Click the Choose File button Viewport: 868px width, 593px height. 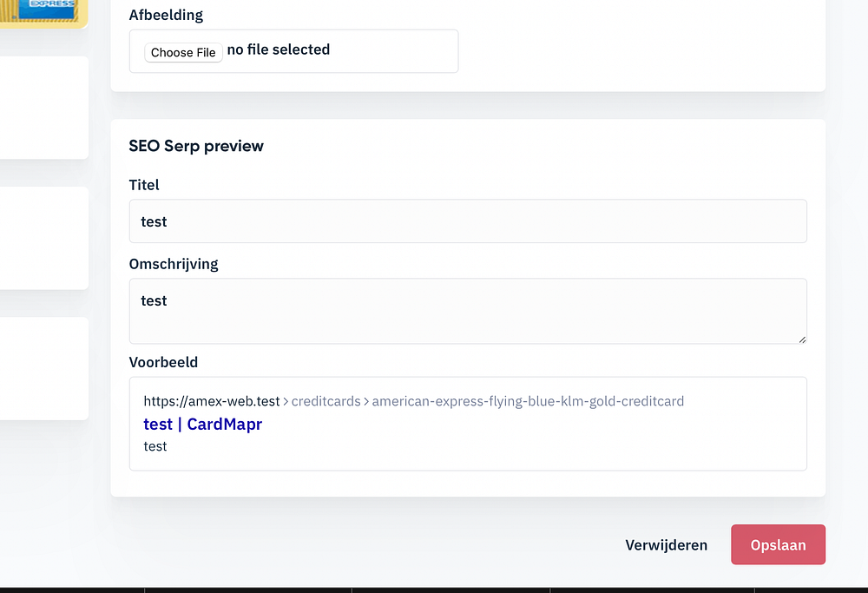coord(183,52)
